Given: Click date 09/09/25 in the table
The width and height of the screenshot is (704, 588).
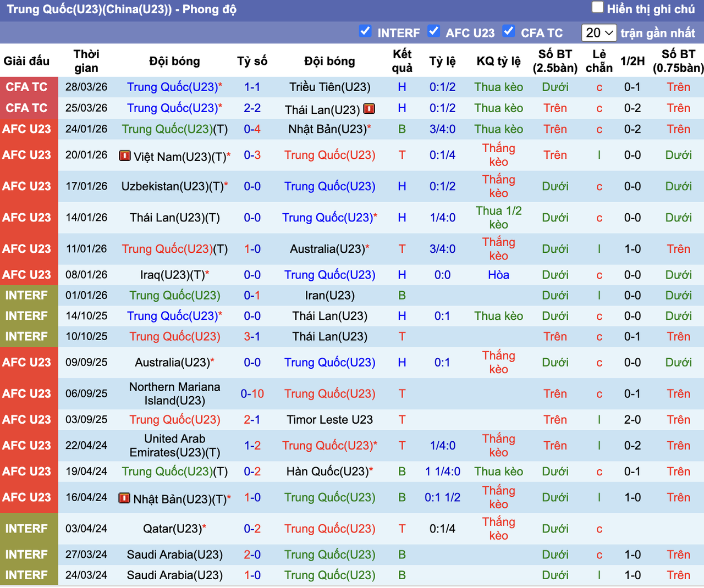Looking at the screenshot, I should point(86,363).
